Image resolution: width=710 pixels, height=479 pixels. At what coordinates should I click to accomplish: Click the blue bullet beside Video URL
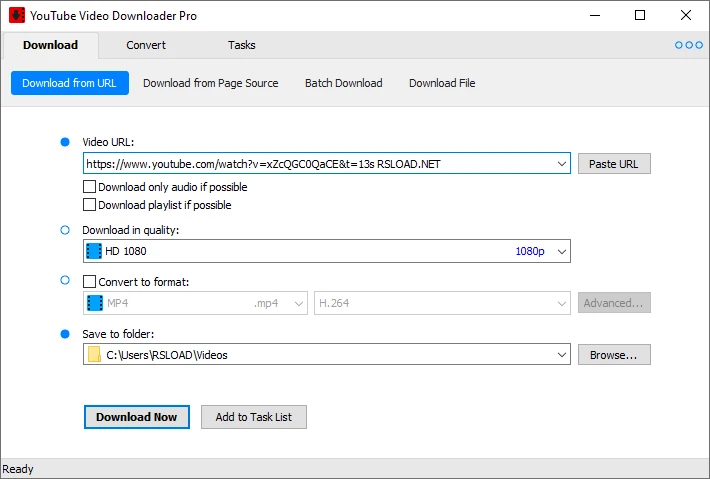[66, 142]
